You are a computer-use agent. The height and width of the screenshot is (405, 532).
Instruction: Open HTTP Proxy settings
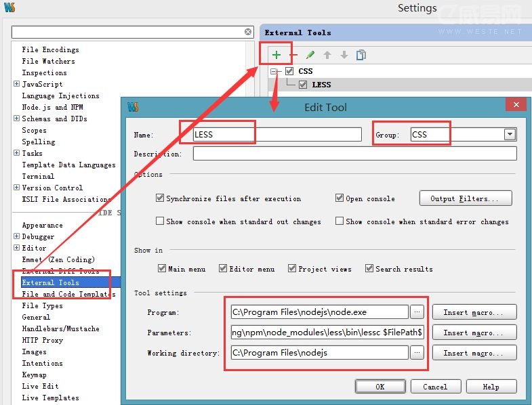point(43,340)
